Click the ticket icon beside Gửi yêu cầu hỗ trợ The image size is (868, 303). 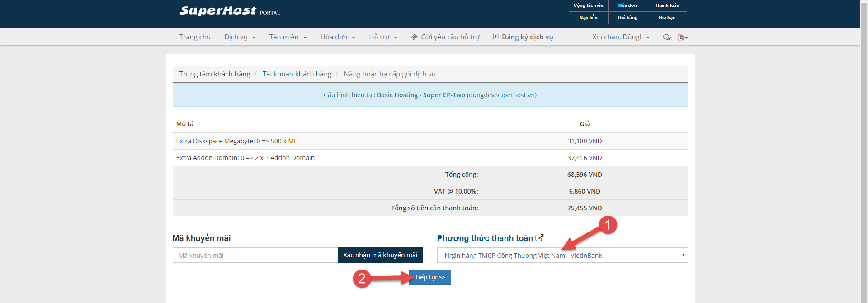tap(414, 37)
